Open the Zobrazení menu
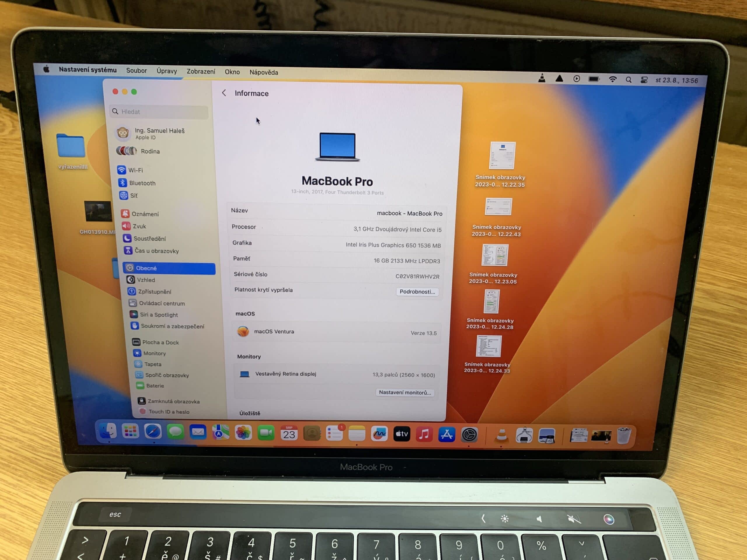Image resolution: width=747 pixels, height=560 pixels. pos(200,71)
